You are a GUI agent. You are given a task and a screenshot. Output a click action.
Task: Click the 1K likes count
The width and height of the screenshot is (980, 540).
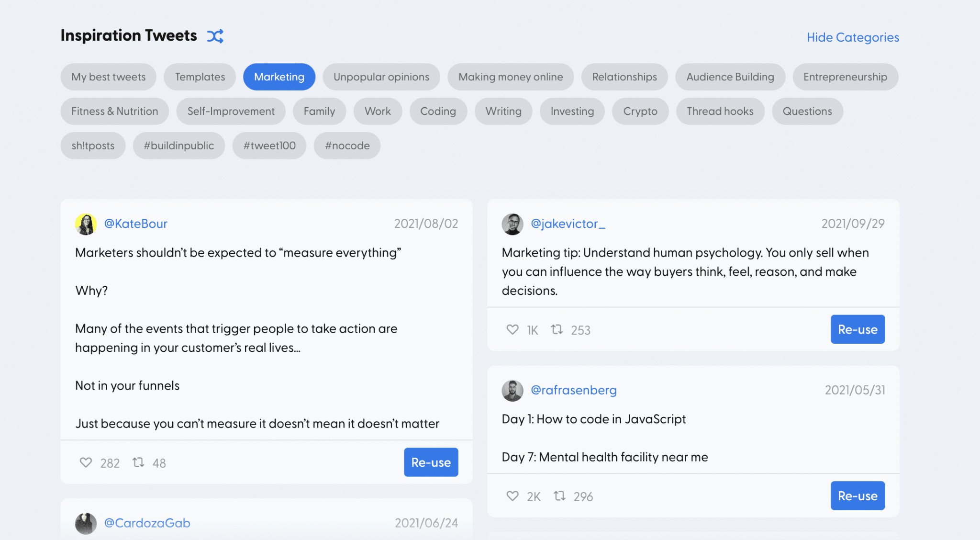[532, 330]
